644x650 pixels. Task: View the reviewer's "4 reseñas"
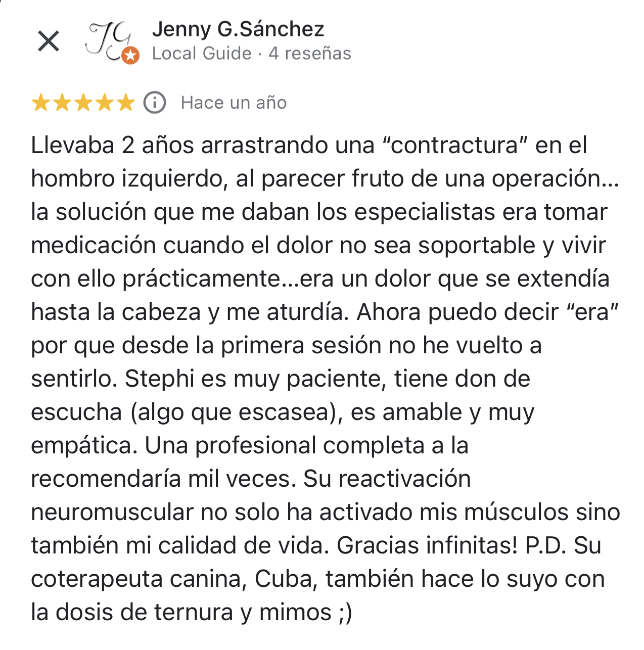point(310,54)
